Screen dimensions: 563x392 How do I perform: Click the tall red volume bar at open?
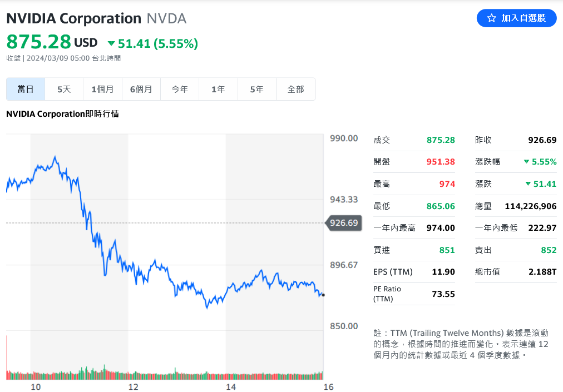pyautogui.click(x=7, y=358)
